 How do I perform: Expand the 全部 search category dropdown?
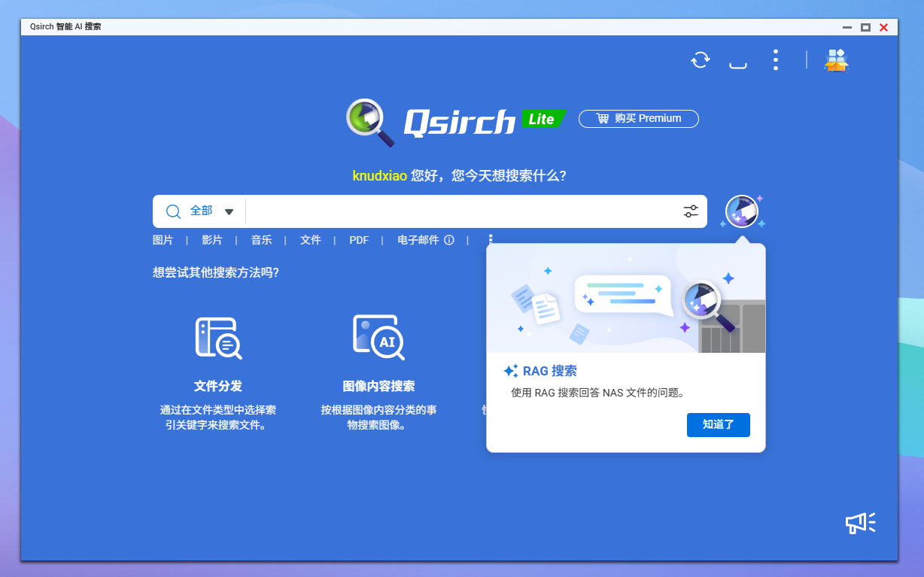(229, 211)
